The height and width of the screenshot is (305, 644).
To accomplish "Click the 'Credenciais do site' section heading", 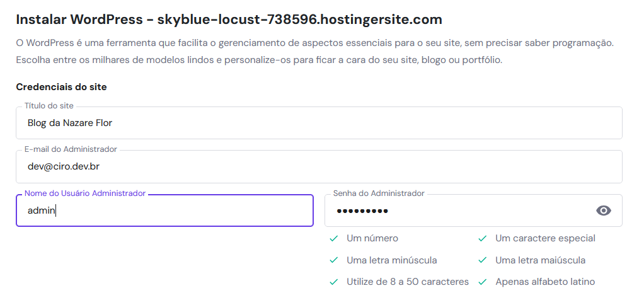I will pos(61,87).
